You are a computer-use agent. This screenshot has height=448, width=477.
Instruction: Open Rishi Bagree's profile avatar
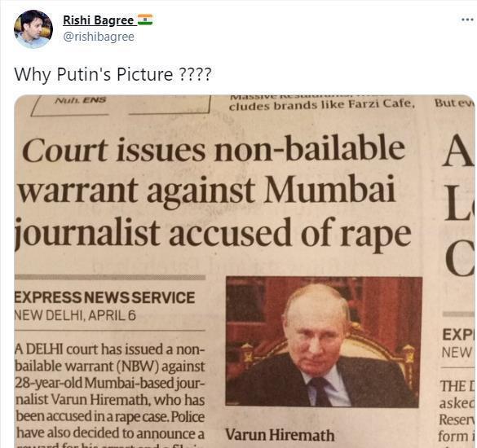(x=33, y=29)
